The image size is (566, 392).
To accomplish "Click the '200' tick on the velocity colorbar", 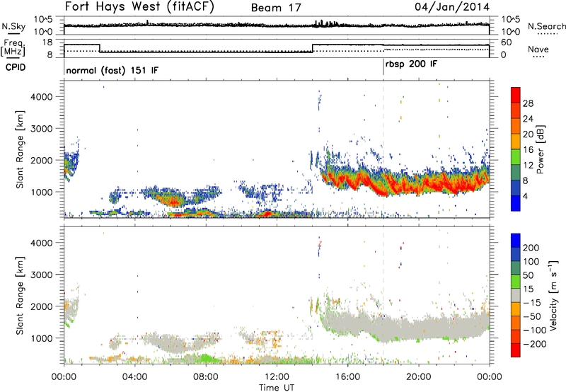I will [531, 248].
